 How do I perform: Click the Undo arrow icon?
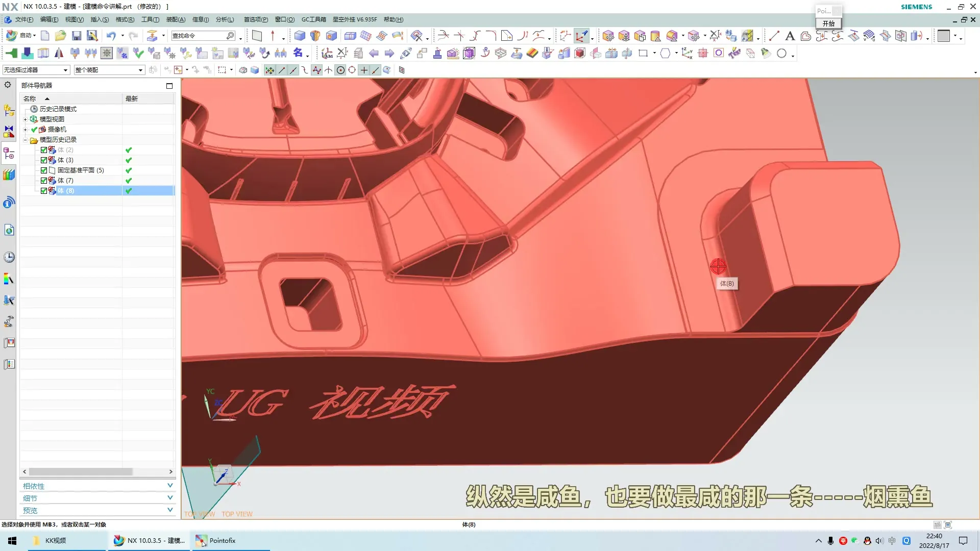111,36
